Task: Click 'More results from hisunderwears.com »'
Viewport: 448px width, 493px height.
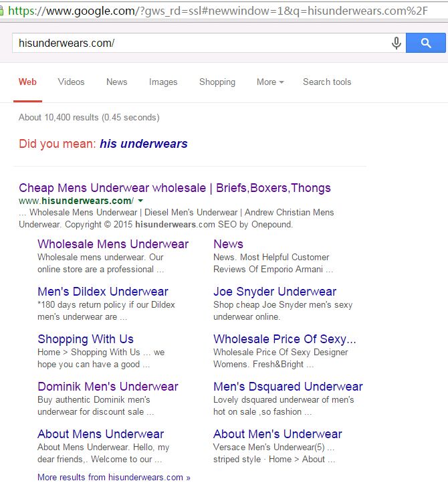Action: 114,477
